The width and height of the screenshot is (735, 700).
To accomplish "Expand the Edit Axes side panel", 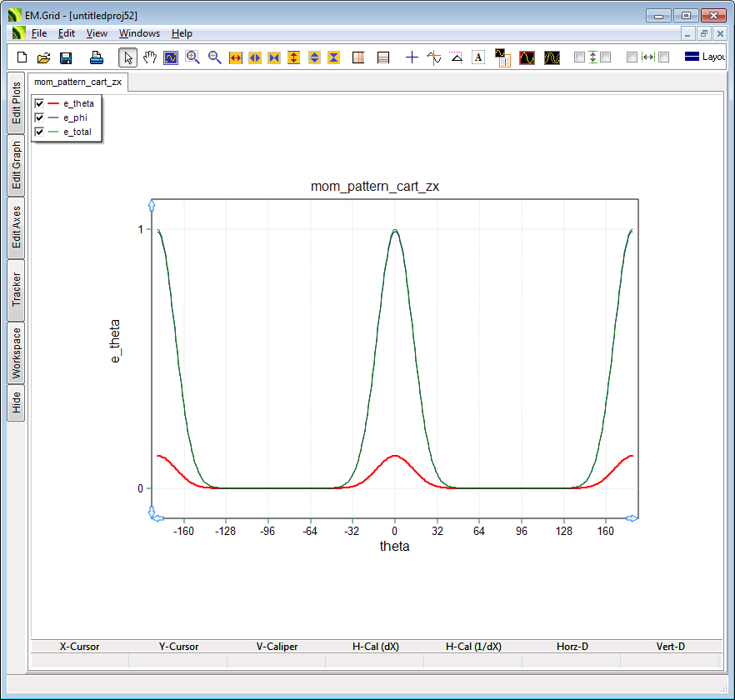I will click(x=16, y=227).
